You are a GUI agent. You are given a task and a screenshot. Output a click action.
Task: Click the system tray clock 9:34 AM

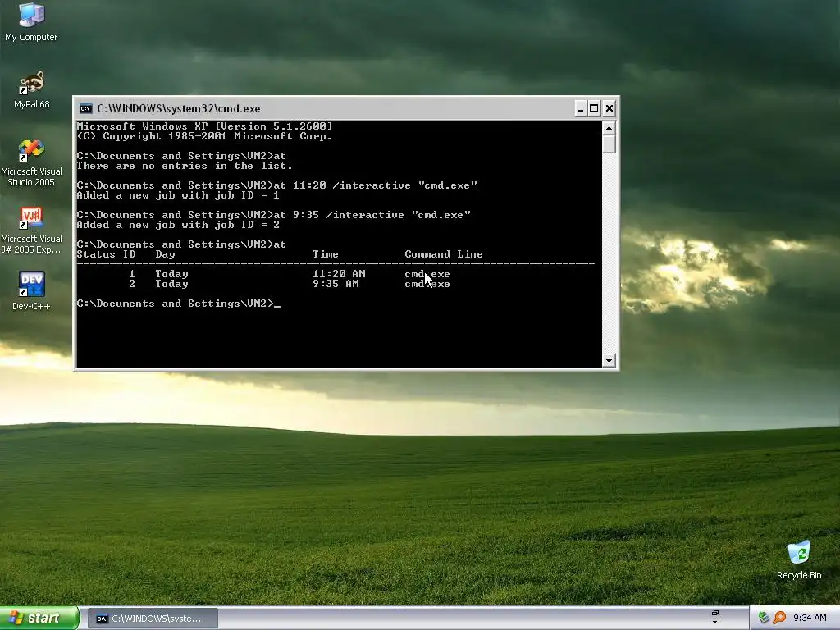click(x=810, y=619)
